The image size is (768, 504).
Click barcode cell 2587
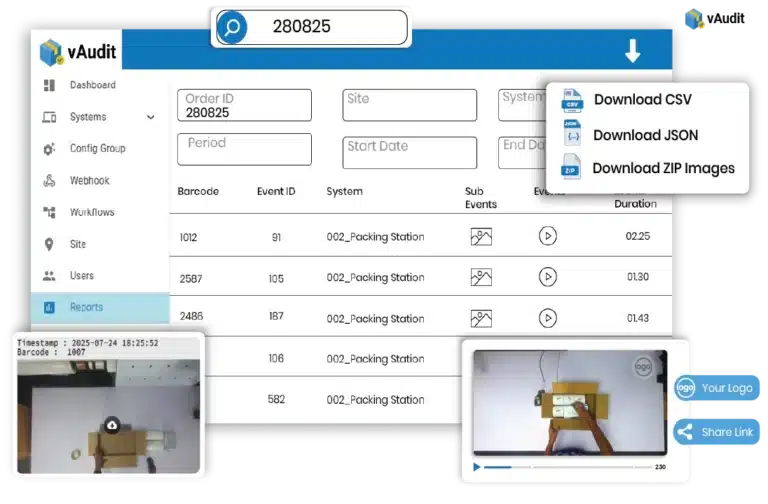pyautogui.click(x=191, y=279)
